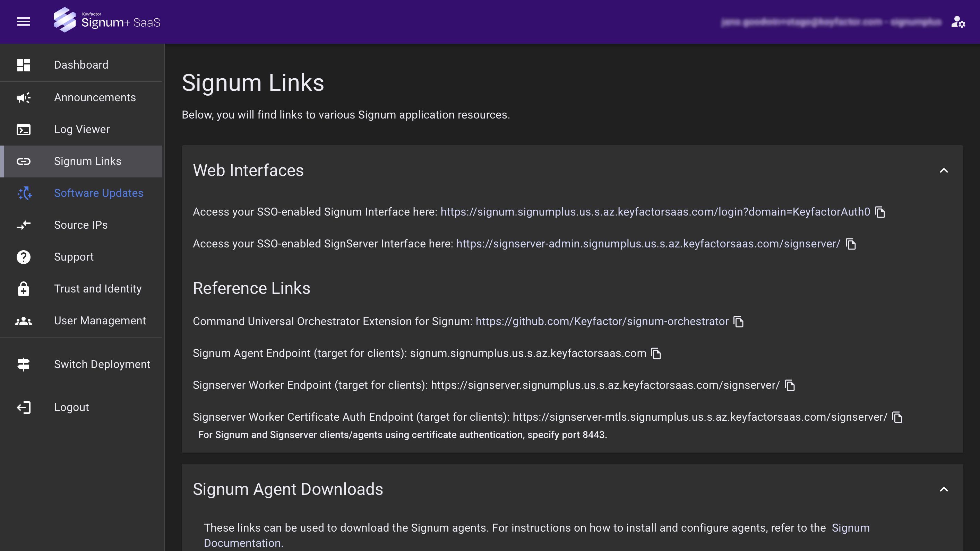Go to Dashboard in the sidebar
980x551 pixels.
click(81, 65)
